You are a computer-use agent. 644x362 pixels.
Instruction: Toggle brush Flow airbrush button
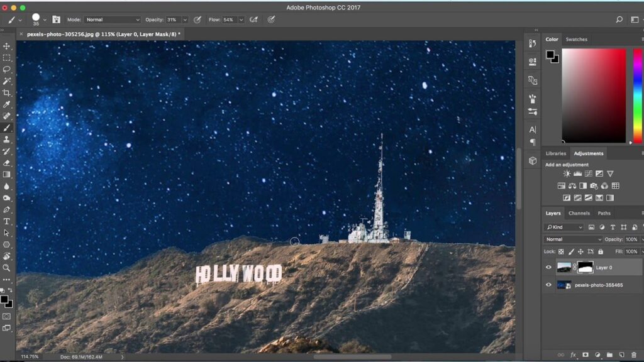tap(253, 19)
